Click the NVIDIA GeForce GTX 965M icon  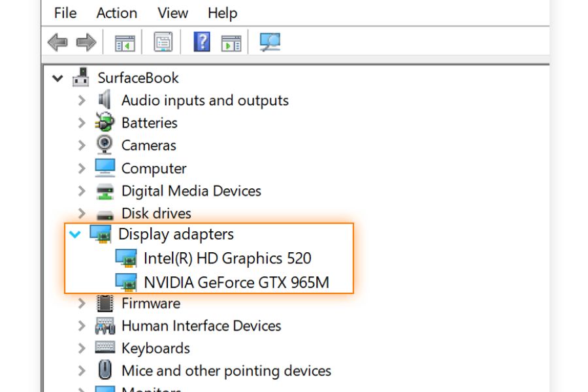click(125, 282)
